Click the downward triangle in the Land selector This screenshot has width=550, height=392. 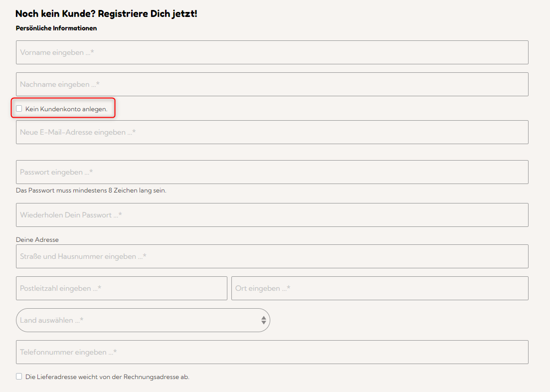(264, 323)
